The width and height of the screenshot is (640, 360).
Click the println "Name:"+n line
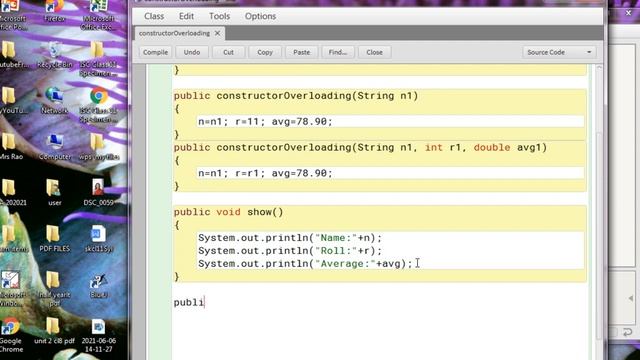click(x=290, y=238)
